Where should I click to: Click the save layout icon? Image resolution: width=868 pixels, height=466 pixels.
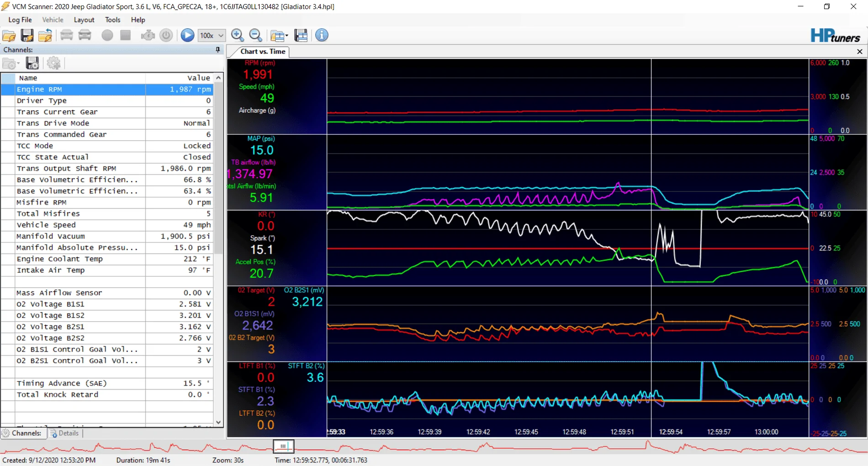point(301,35)
